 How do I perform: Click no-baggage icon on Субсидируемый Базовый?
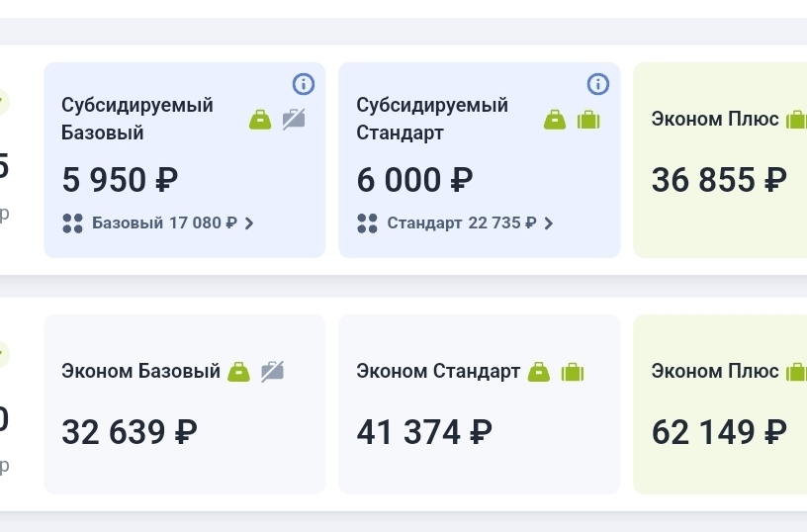click(294, 120)
